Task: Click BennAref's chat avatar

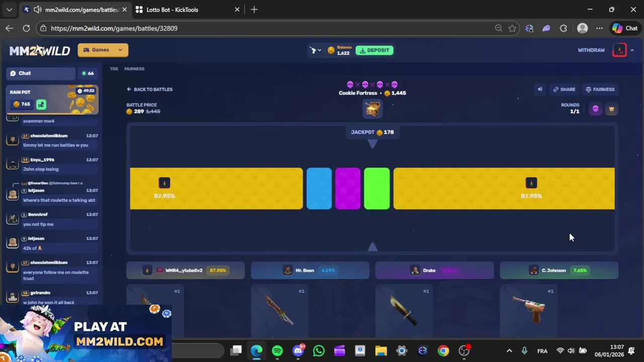Action: coord(13,218)
